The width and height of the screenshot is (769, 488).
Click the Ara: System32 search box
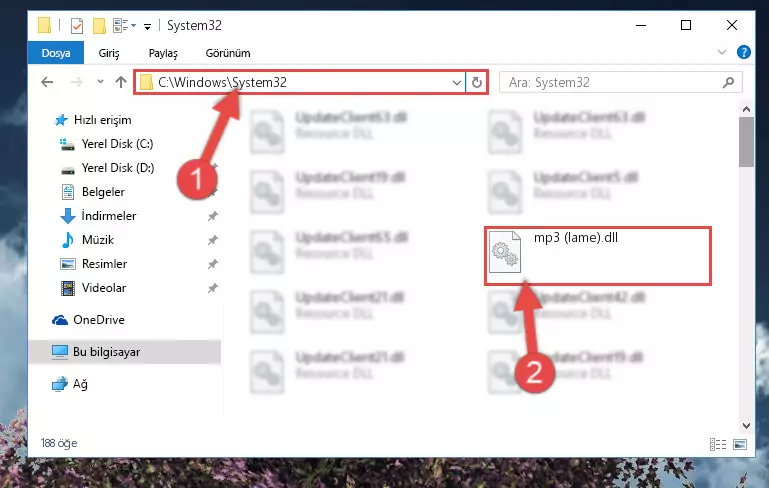[x=620, y=82]
